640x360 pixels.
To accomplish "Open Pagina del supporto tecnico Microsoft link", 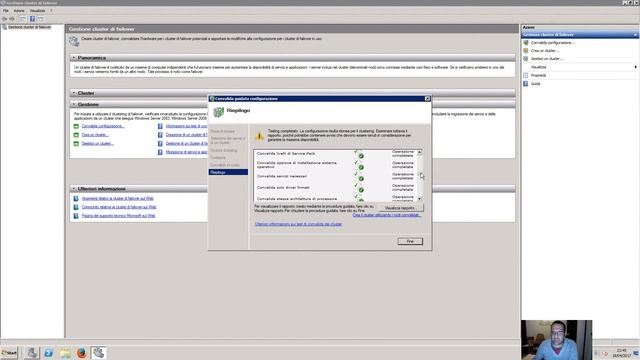I will tap(118, 216).
